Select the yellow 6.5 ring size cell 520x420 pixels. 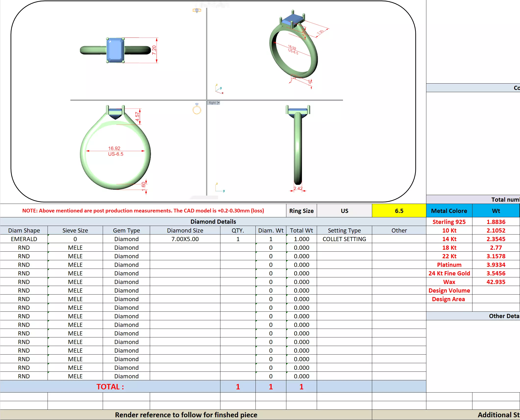[399, 211]
